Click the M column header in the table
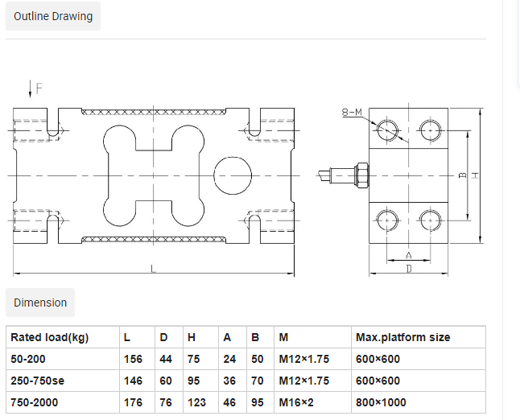520x420 pixels. [283, 337]
